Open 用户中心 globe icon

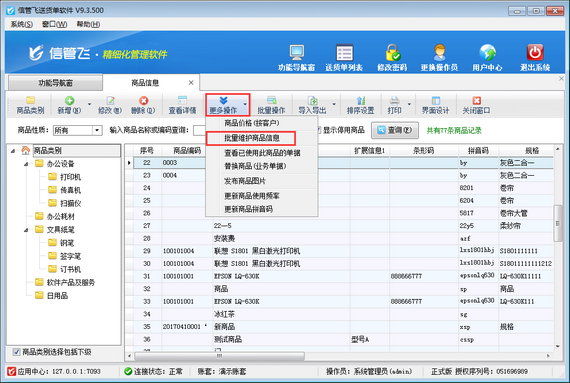click(x=487, y=53)
